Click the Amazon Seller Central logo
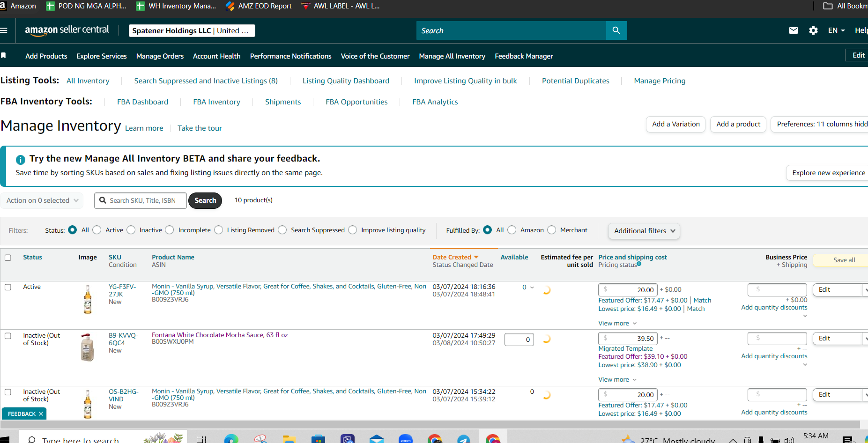This screenshot has height=443, width=868. 67,30
